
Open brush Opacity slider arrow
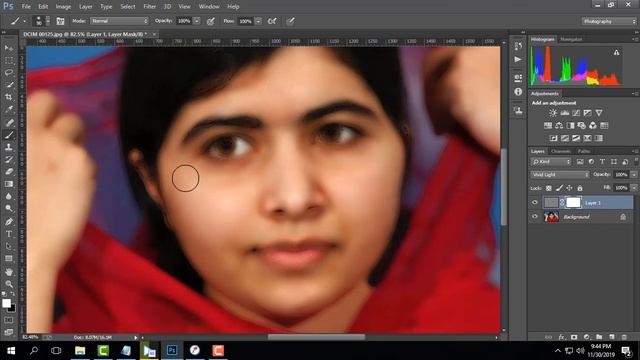pyautogui.click(x=197, y=21)
